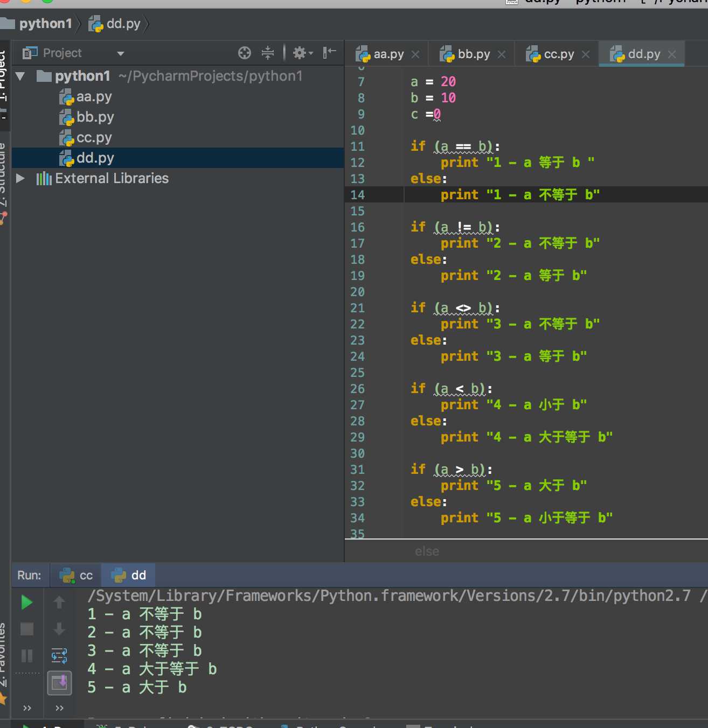Close the bb.py editor tab
This screenshot has width=708, height=728.
pyautogui.click(x=502, y=54)
